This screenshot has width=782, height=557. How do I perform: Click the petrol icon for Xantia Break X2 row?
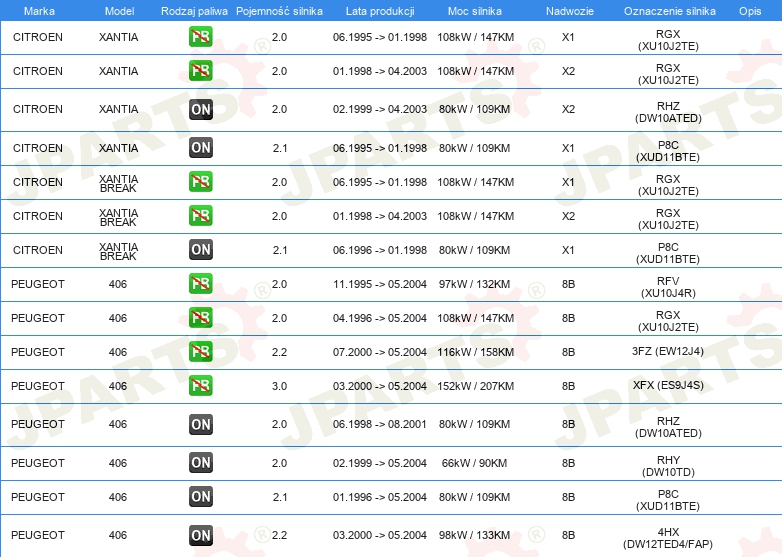click(x=200, y=215)
